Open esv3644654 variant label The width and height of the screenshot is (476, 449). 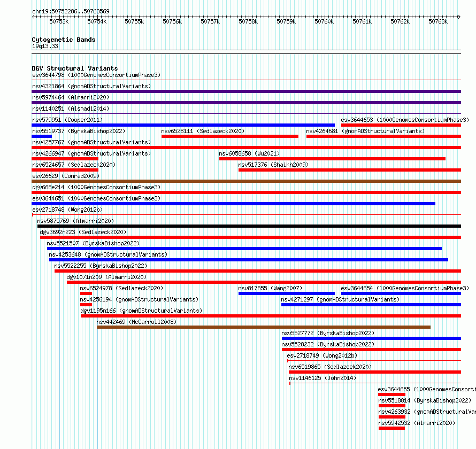pyautogui.click(x=405, y=288)
